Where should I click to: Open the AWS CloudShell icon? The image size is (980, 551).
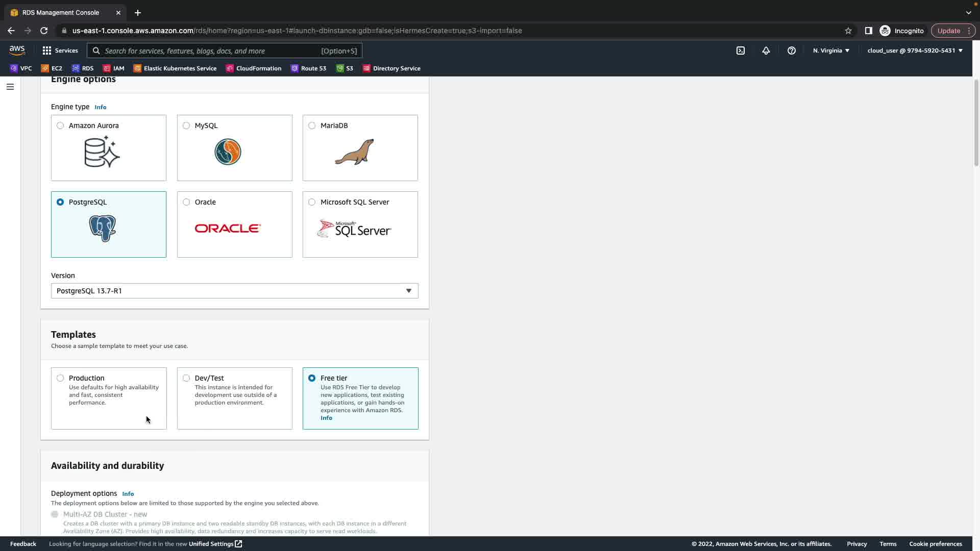pos(741,51)
